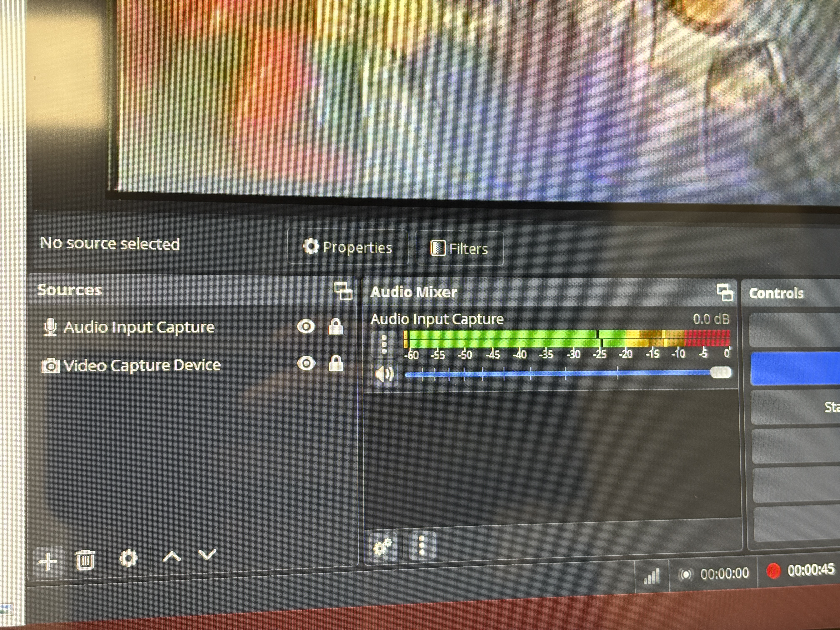Image resolution: width=840 pixels, height=630 pixels.
Task: Click the Properties button
Action: click(x=347, y=247)
